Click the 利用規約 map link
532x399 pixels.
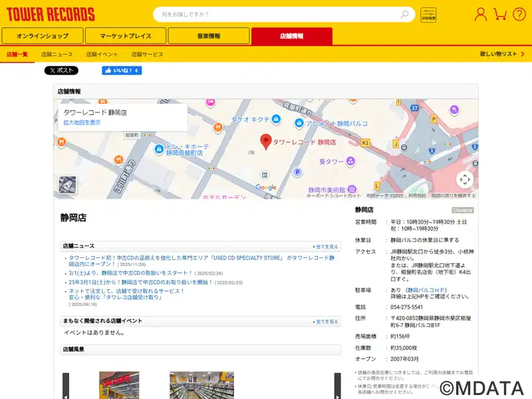click(417, 196)
